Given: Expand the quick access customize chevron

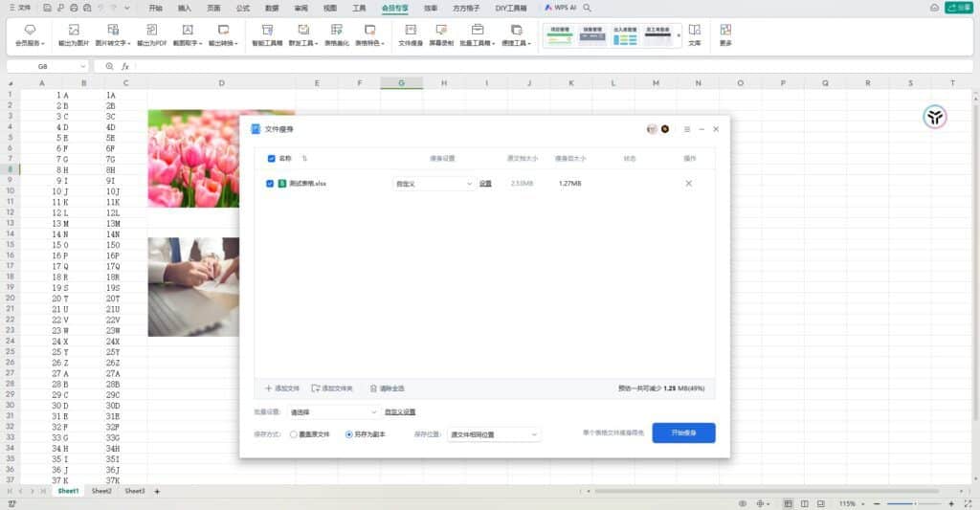Looking at the screenshot, I should [127, 8].
